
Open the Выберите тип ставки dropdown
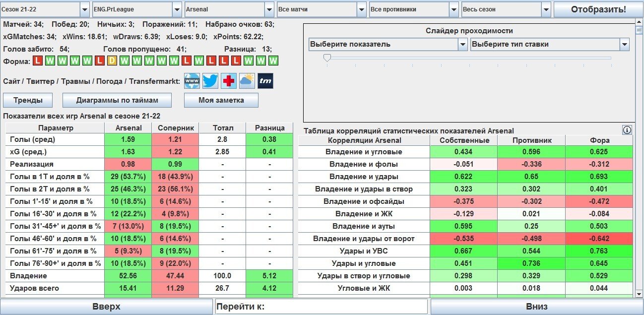tap(549, 44)
